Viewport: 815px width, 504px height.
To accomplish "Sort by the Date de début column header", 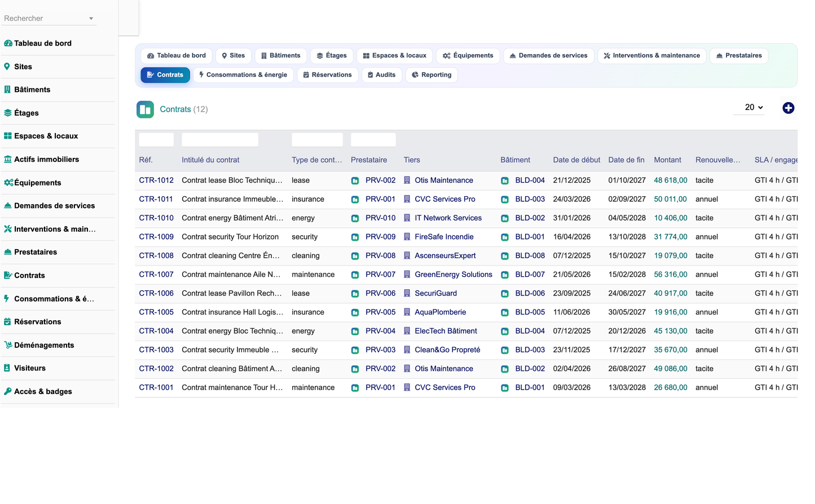I will 576,160.
